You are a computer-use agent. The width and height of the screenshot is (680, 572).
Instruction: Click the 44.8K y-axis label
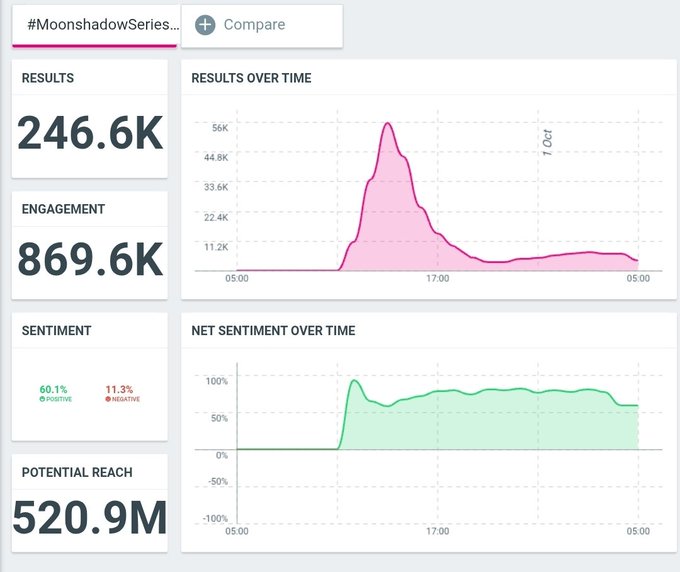tap(216, 157)
